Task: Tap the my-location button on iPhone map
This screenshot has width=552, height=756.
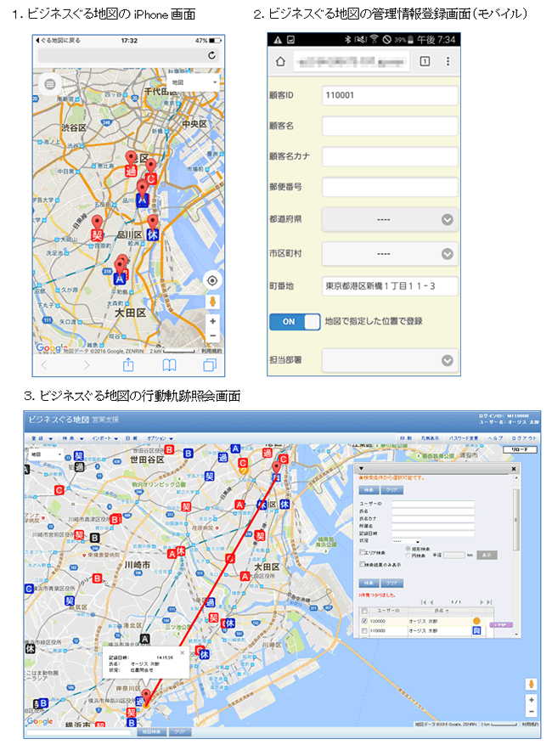Action: pyautogui.click(x=212, y=280)
